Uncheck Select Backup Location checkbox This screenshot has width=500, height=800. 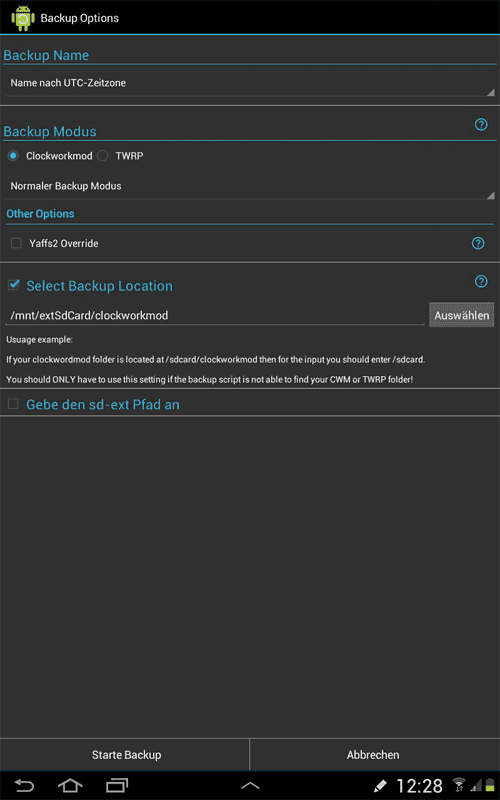coord(14,285)
